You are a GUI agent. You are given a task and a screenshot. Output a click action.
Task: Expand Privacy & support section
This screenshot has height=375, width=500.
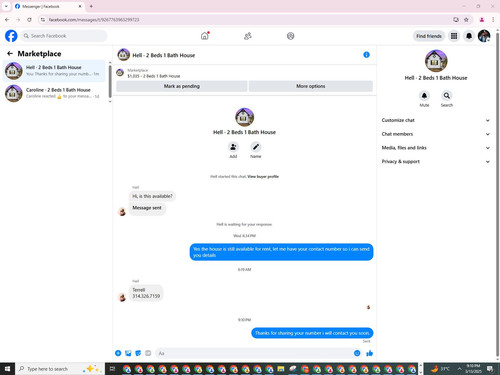pyautogui.click(x=436, y=161)
